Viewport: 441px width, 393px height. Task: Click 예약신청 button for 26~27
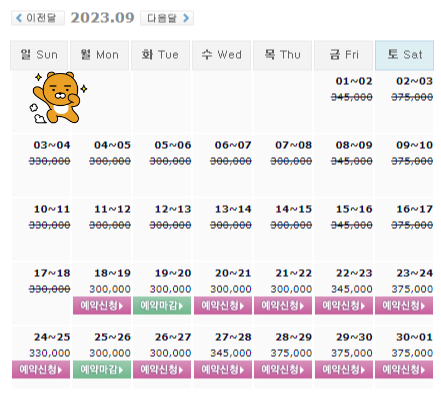click(x=162, y=370)
